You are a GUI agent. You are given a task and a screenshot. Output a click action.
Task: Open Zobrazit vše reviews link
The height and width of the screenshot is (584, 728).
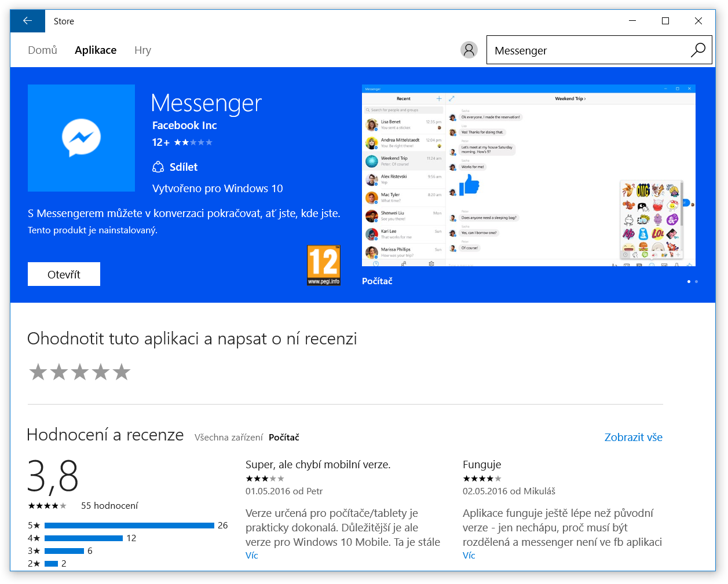634,437
